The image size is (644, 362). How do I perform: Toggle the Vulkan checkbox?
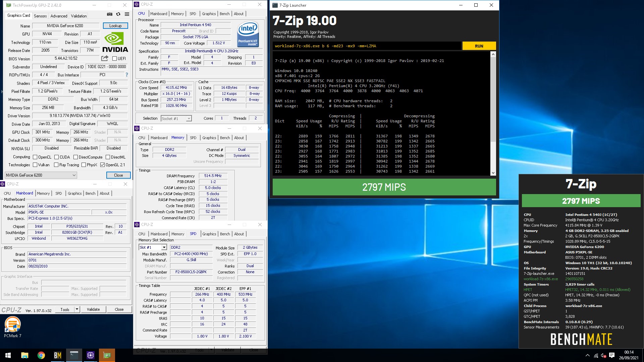pyautogui.click(x=35, y=165)
